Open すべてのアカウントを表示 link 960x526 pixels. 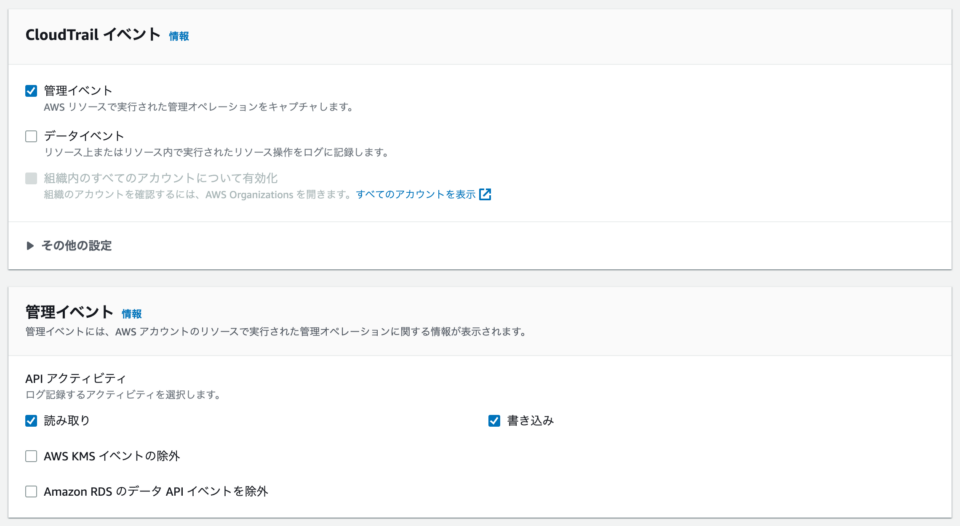(416, 194)
